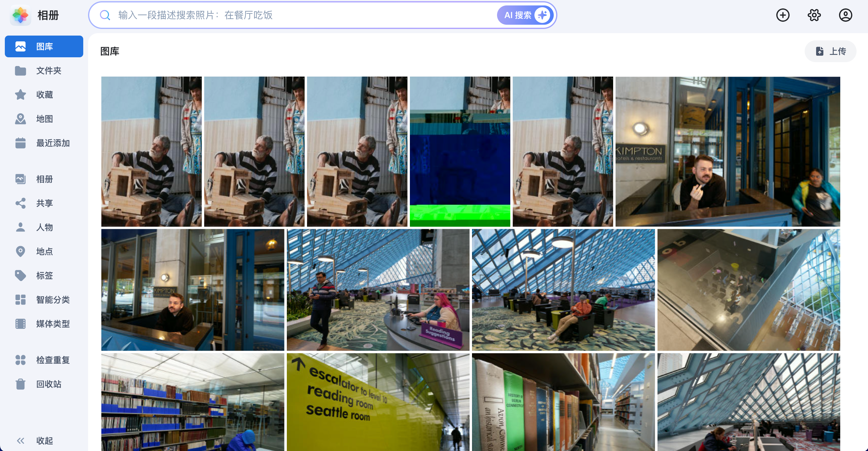Open settings gear icon
The width and height of the screenshot is (868, 451).
pos(814,15)
